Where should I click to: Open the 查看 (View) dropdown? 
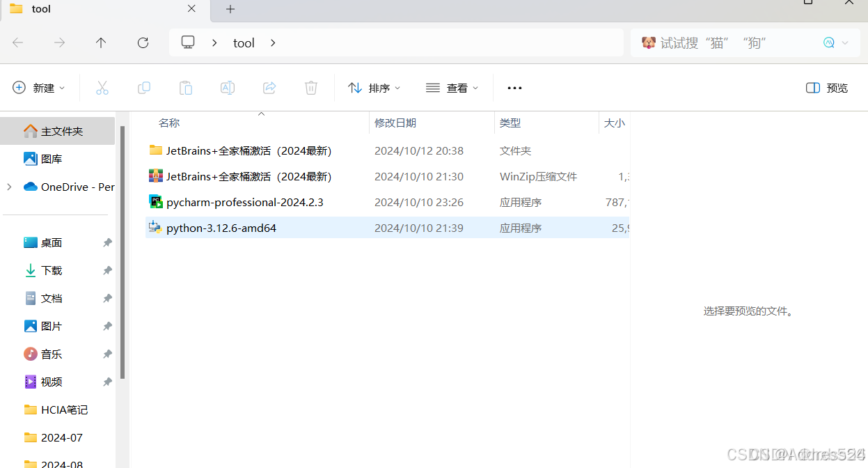(x=452, y=88)
